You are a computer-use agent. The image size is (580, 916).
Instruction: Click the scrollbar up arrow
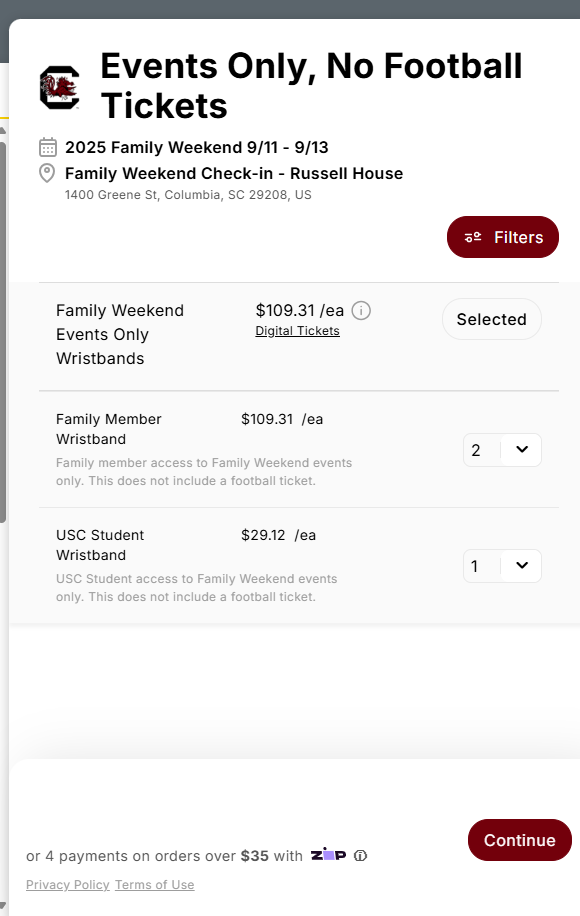pos(3,130)
